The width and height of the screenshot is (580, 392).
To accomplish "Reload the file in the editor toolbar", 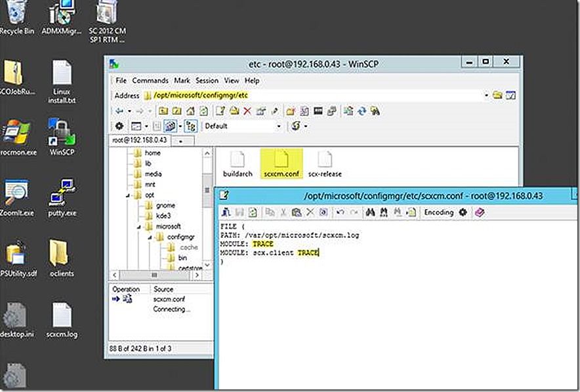I will (x=253, y=212).
